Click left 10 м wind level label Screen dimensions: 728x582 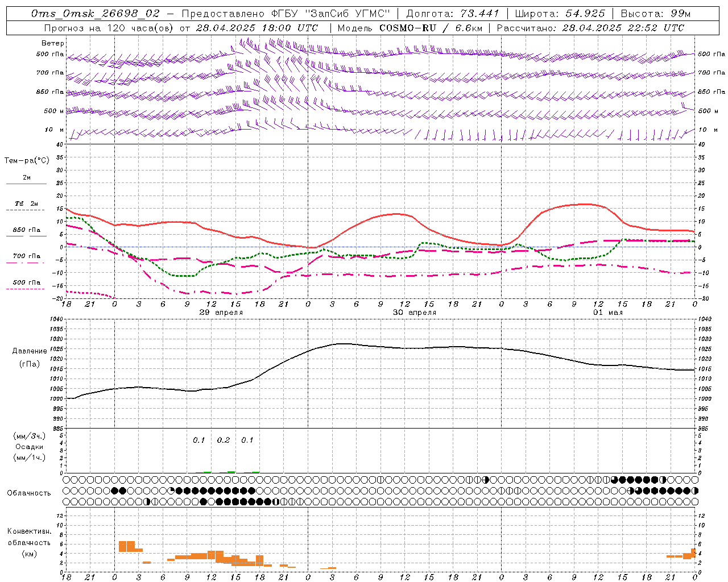54,130
